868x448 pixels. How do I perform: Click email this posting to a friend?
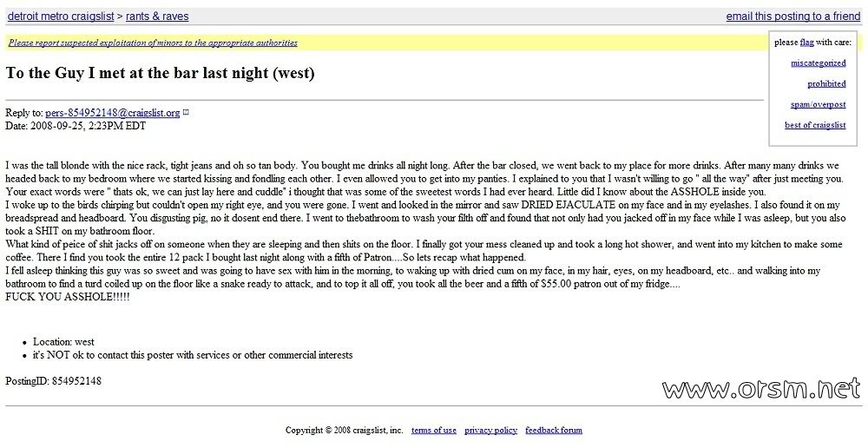[x=792, y=16]
